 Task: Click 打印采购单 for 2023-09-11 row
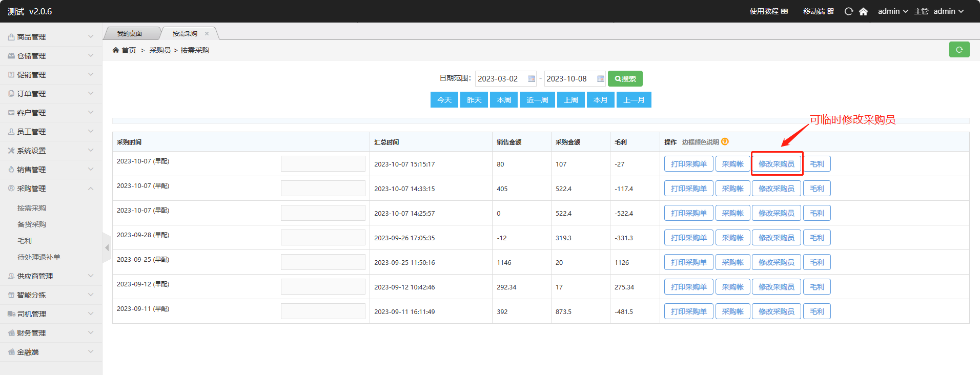(x=688, y=311)
